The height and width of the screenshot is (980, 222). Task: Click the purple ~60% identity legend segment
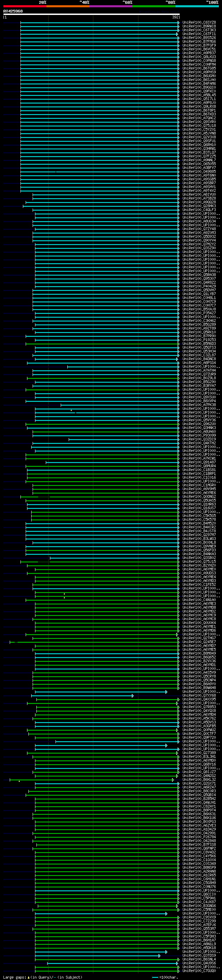pyautogui.click(x=111, y=6)
